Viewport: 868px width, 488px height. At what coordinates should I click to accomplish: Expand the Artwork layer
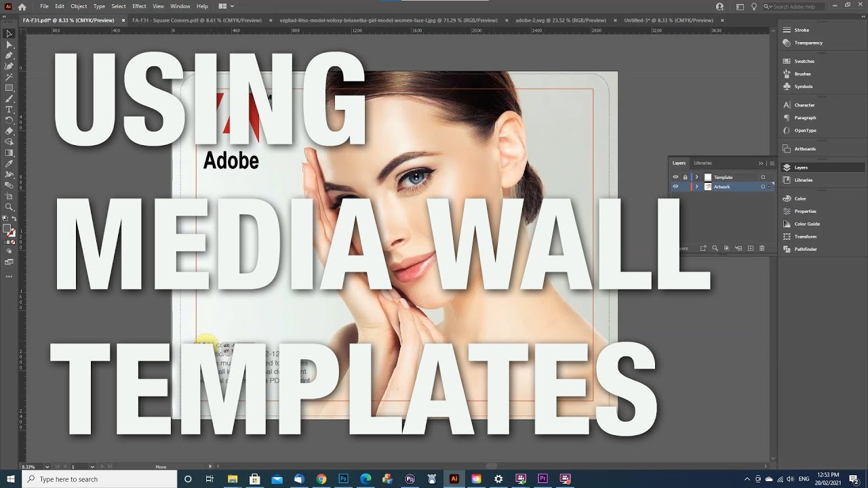point(696,186)
